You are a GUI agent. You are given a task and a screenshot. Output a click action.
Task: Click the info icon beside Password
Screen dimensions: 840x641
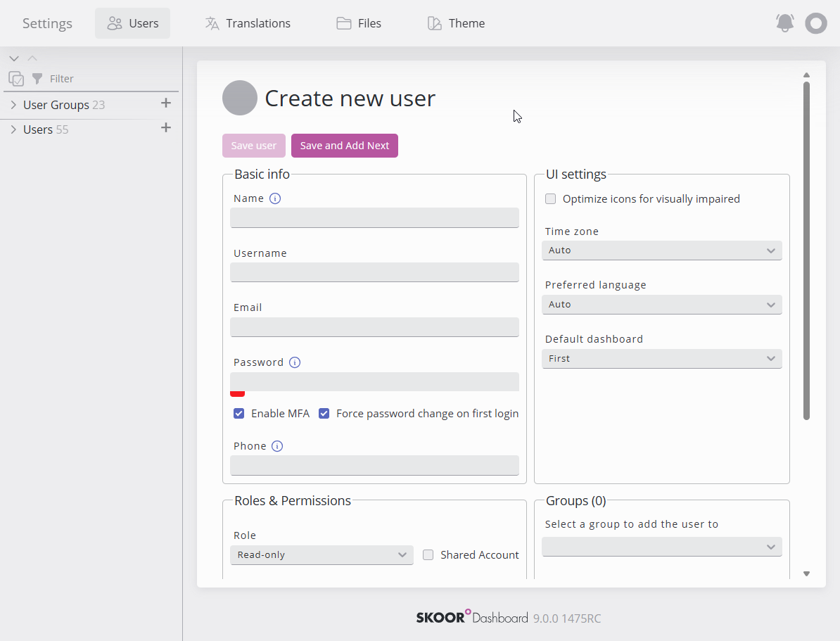[x=295, y=362]
